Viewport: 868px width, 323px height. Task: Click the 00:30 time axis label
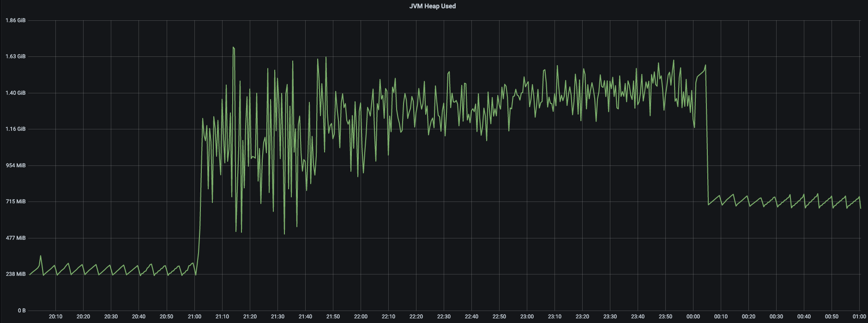(776, 317)
